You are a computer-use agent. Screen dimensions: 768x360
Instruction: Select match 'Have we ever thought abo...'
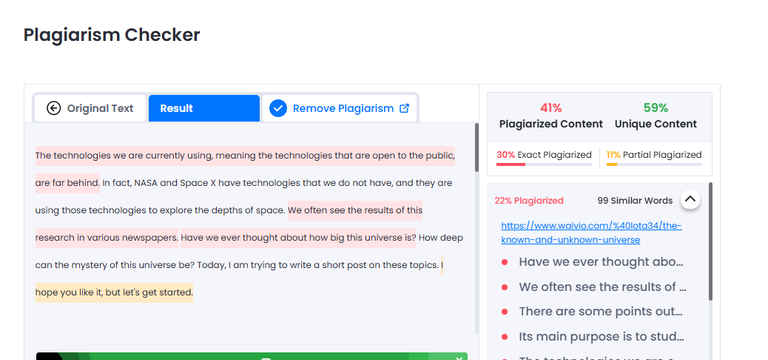[600, 262]
